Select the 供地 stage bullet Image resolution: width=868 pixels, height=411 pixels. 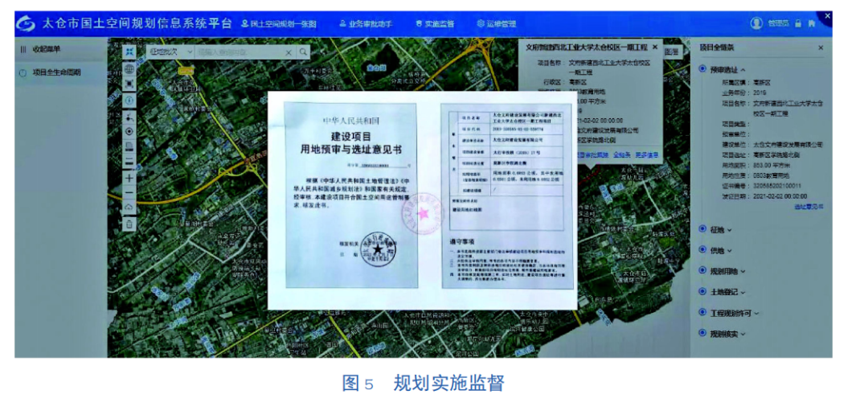(x=702, y=250)
